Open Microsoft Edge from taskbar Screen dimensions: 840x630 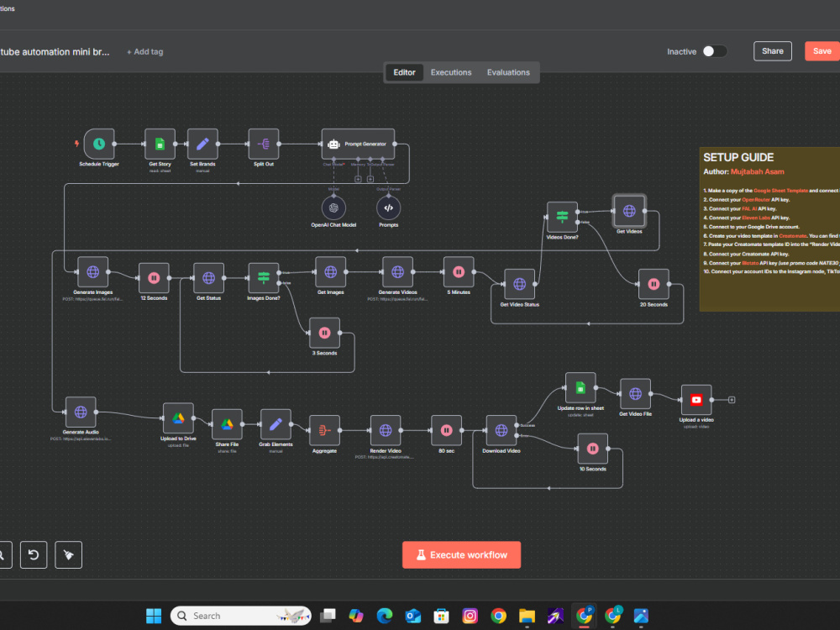(384, 616)
